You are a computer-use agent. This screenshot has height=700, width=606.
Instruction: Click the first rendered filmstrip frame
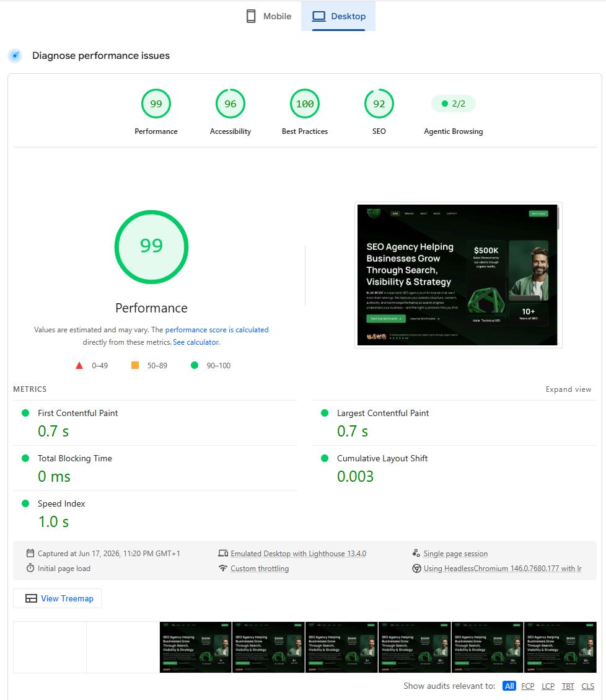coord(196,647)
